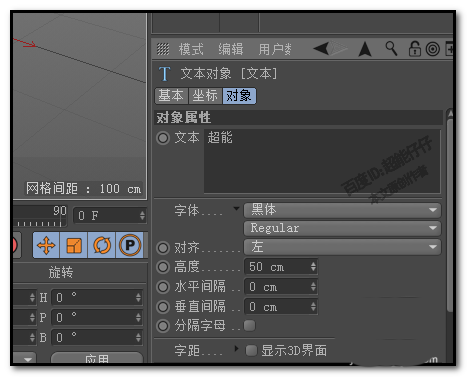
Task: Open the 用户数据 menu
Action: pos(275,49)
